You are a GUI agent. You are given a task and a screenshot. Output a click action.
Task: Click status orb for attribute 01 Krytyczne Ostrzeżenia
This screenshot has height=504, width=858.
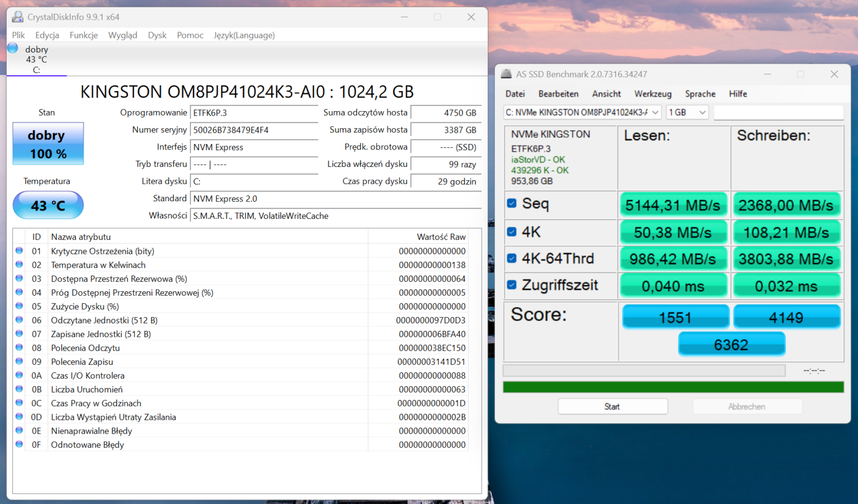[x=19, y=251]
